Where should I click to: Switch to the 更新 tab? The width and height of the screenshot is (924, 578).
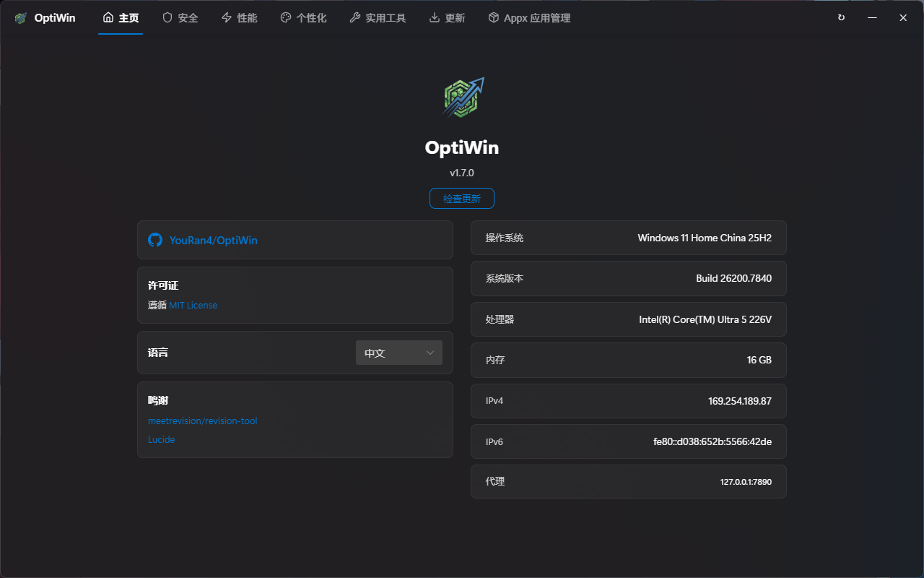tap(447, 18)
